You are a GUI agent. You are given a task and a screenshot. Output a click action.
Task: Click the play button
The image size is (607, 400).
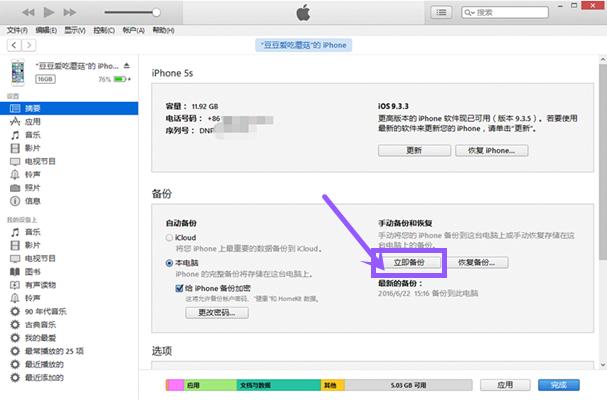[49, 12]
